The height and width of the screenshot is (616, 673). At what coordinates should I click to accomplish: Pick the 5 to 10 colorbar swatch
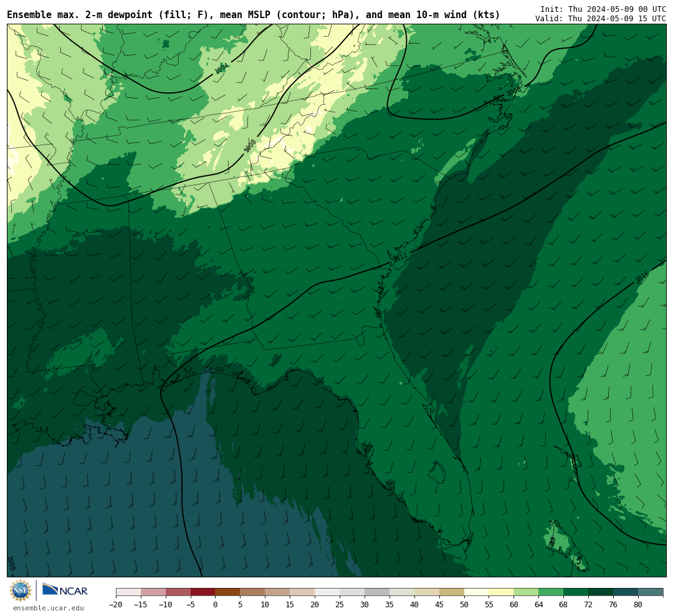coord(253,592)
